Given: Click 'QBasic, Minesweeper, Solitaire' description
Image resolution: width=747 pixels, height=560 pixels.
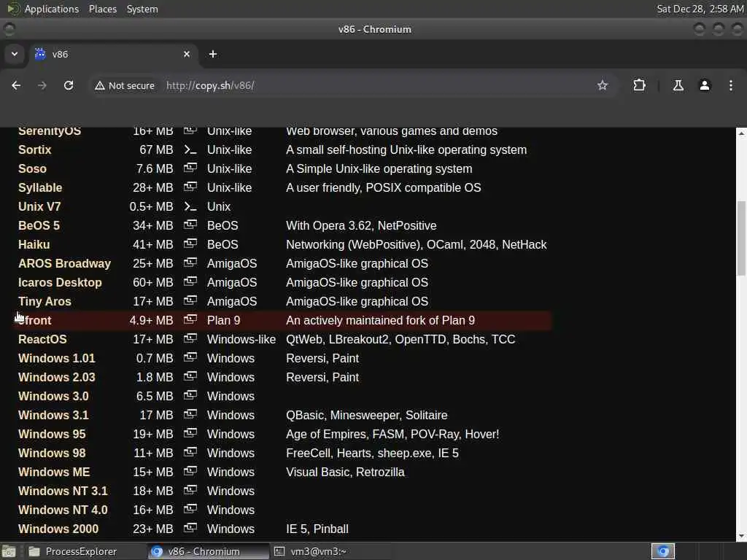Looking at the screenshot, I should [x=366, y=415].
